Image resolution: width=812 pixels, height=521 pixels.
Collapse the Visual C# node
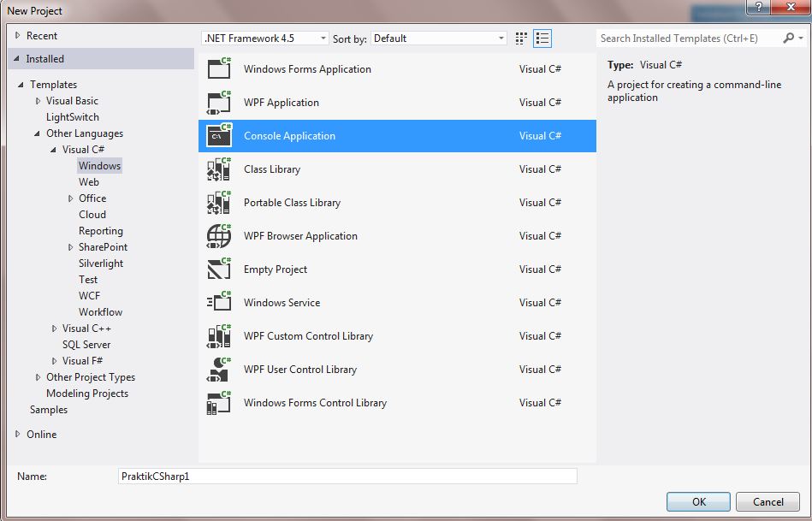tap(53, 150)
